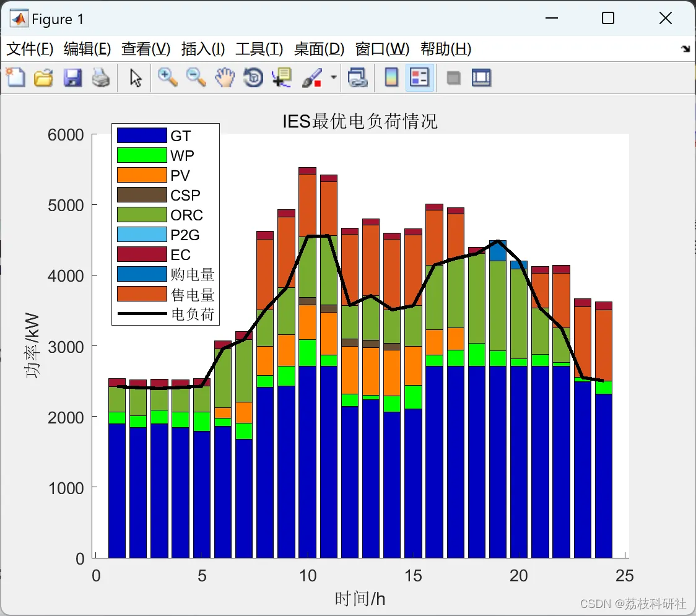Expand the toolbar dock arrow at right
This screenshot has width=696, height=616.
tap(686, 49)
